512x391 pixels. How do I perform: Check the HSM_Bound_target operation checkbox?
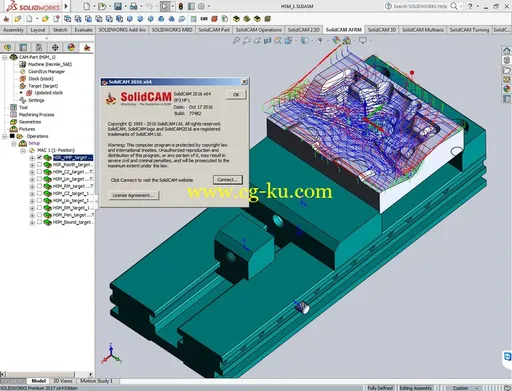39,222
